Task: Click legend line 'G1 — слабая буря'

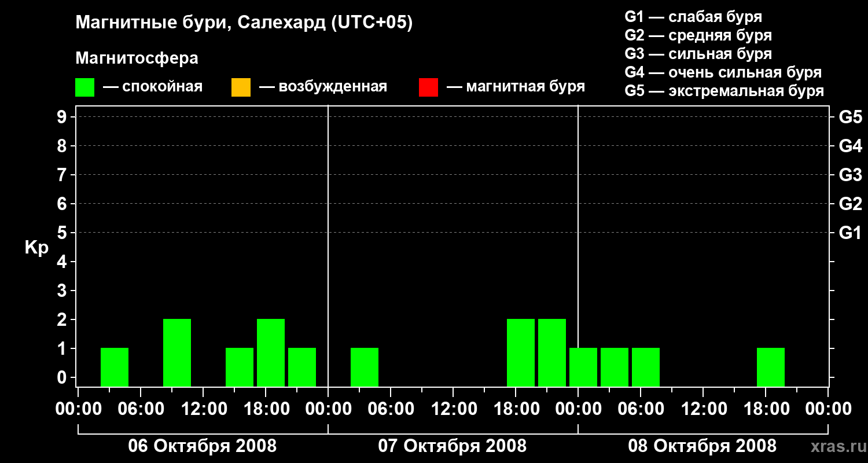Action: point(693,17)
